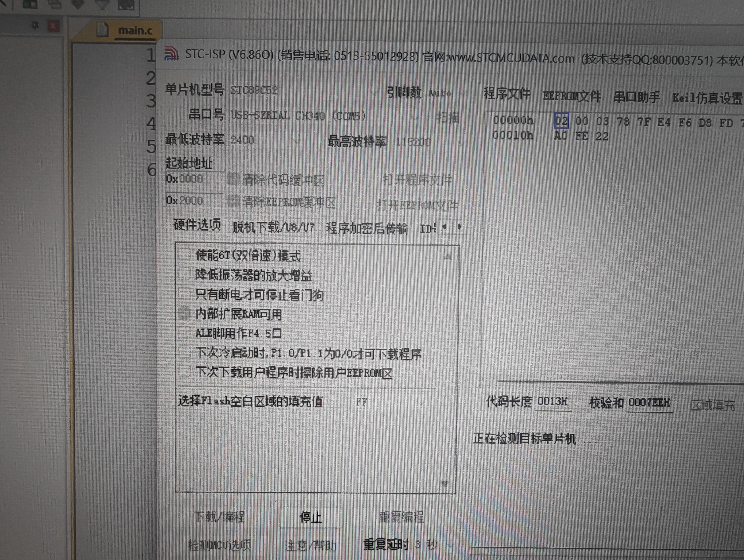Select the 串口助手 tab
The height and width of the screenshot is (560, 744).
coord(636,98)
